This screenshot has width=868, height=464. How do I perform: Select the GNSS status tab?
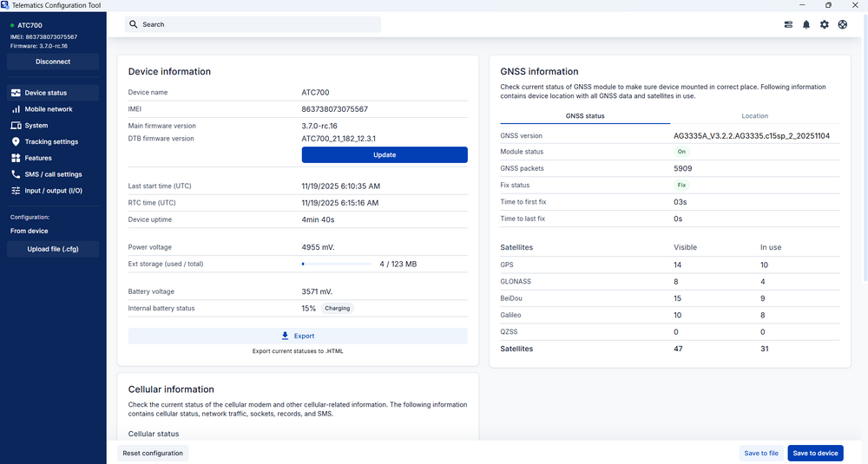585,116
